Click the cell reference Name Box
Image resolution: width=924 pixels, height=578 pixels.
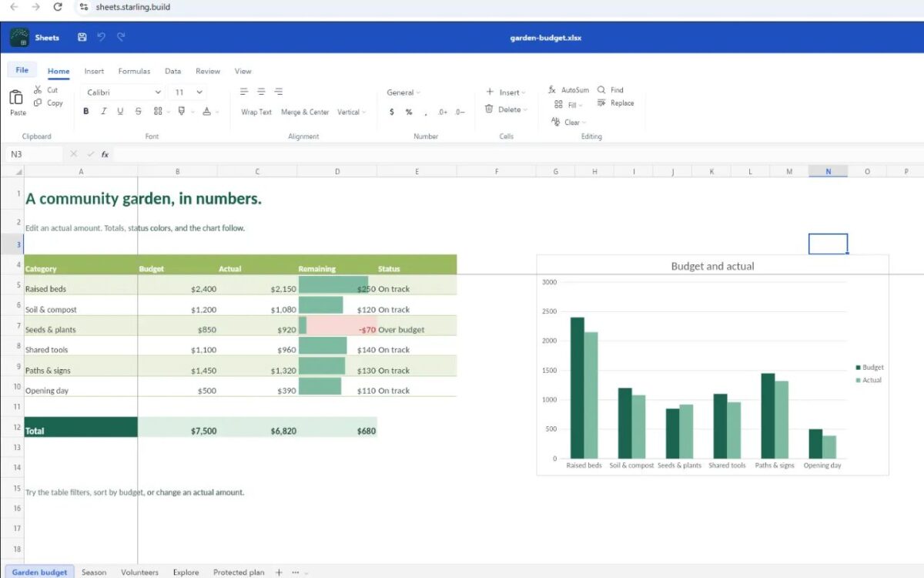tap(34, 154)
